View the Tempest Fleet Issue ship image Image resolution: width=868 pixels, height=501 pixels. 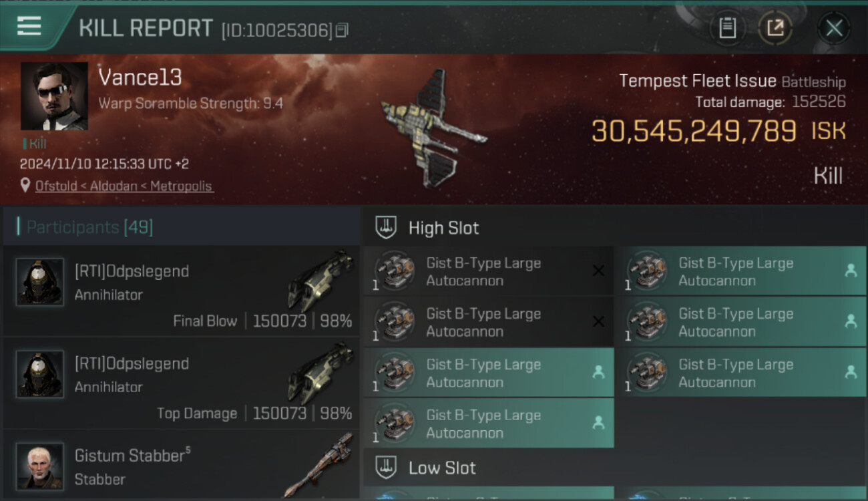434,128
